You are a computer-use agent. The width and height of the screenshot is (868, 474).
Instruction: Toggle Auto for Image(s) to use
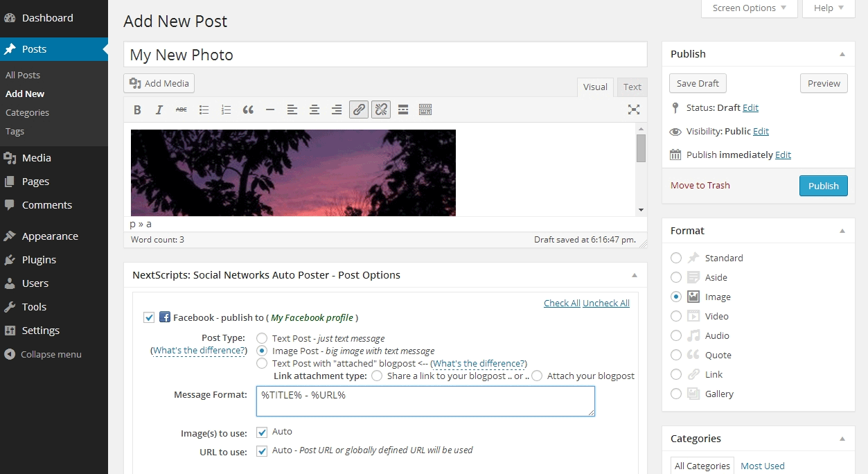(x=262, y=432)
